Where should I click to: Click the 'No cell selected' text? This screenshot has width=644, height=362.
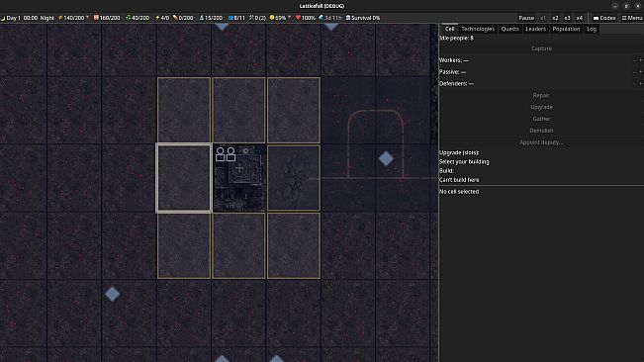point(459,192)
